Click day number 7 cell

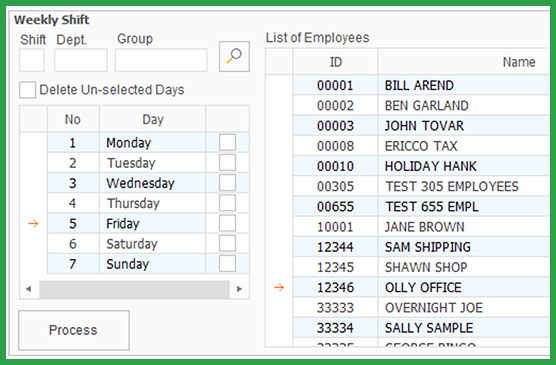coord(73,264)
